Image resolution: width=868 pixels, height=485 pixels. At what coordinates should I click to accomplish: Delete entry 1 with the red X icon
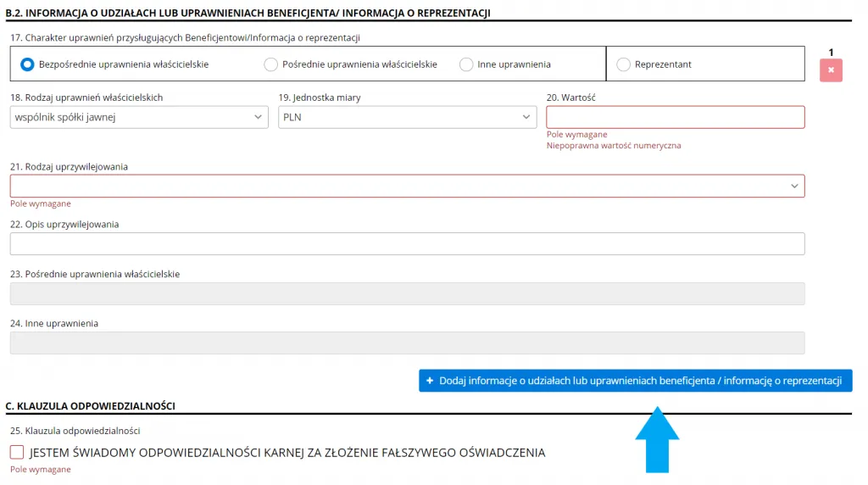click(x=831, y=70)
